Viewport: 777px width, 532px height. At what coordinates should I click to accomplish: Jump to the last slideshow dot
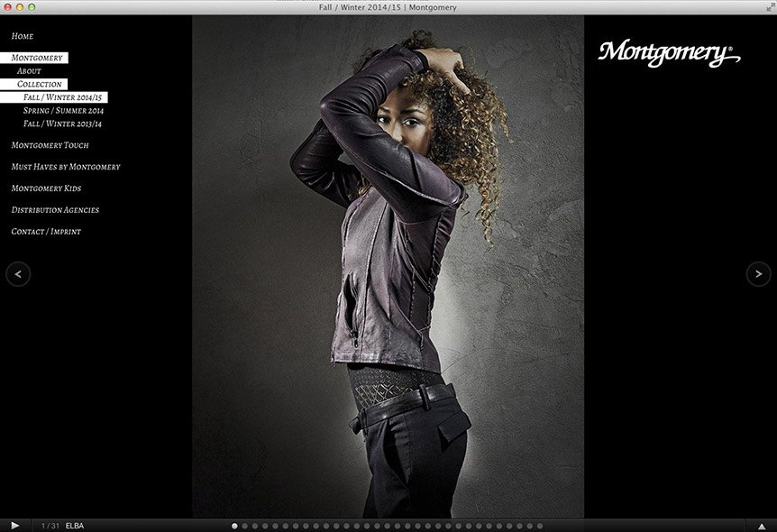540,526
